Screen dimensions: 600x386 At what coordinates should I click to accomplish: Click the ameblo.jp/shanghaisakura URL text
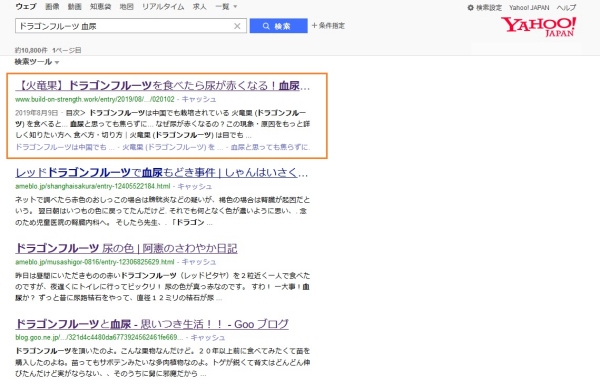93,186
